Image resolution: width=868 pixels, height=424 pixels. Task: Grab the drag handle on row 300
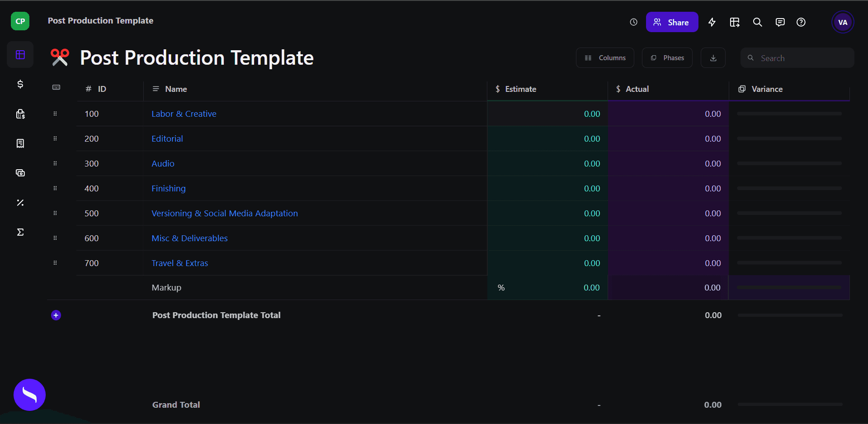pyautogui.click(x=55, y=163)
